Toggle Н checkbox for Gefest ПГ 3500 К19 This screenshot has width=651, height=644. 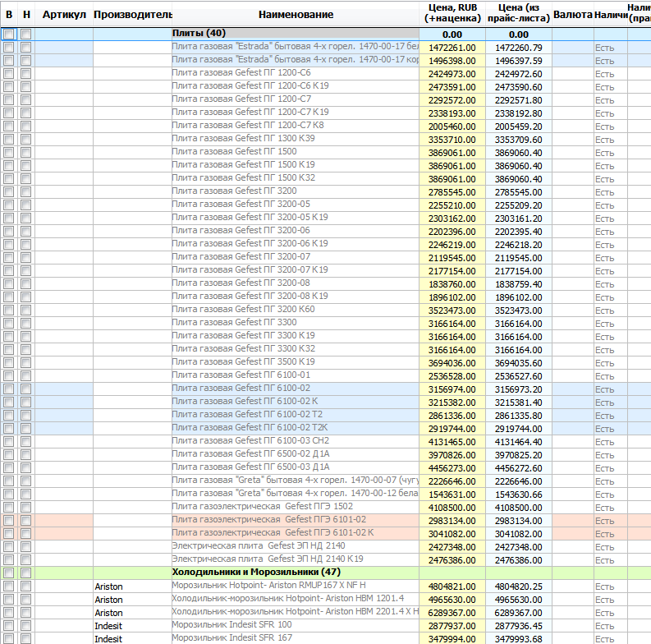25,363
